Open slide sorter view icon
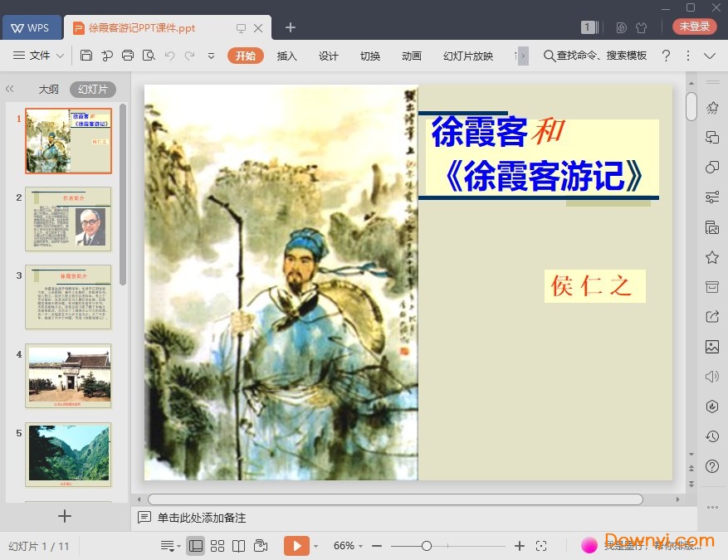 click(x=217, y=546)
